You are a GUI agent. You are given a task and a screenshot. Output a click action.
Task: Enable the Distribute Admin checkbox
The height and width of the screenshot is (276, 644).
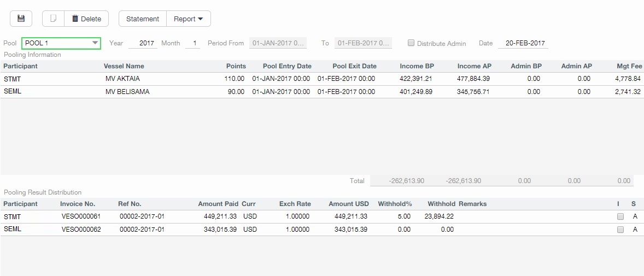pos(411,43)
